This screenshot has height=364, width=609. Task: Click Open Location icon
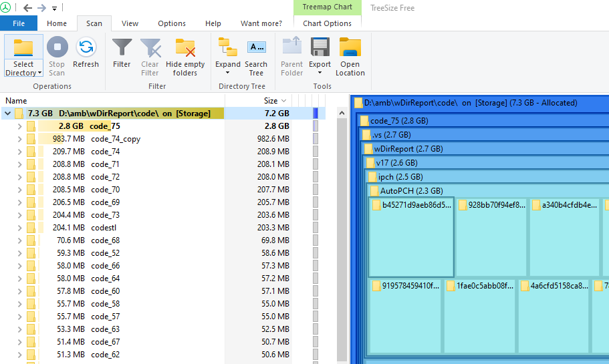pyautogui.click(x=350, y=47)
